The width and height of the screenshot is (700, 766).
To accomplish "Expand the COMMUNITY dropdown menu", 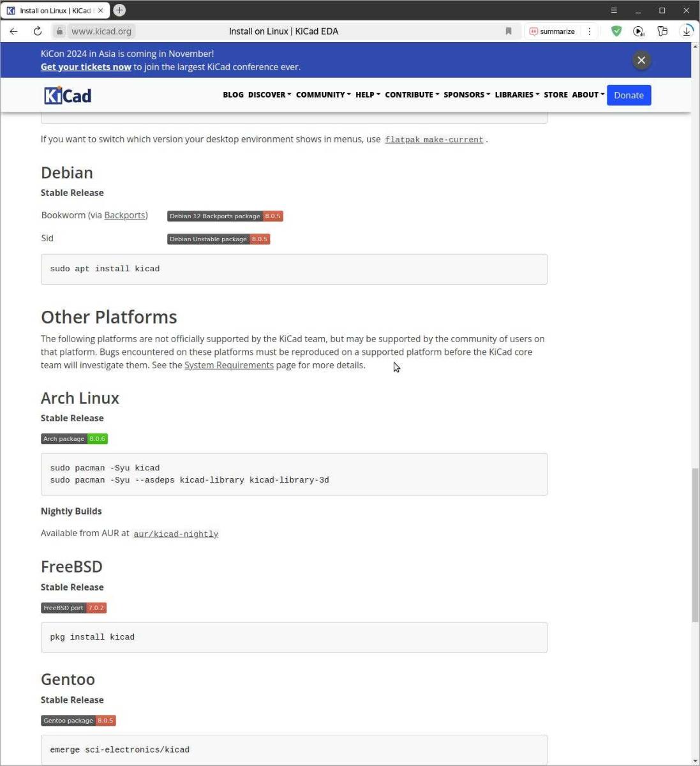I will 323,94.
